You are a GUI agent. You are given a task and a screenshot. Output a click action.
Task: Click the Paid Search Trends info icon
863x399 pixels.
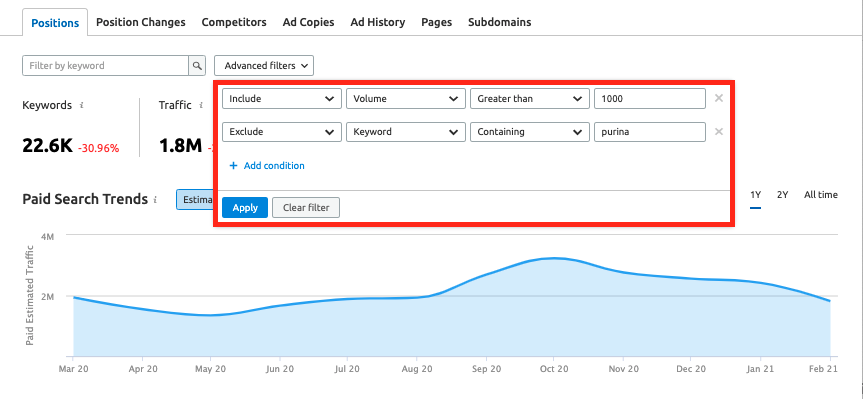(156, 199)
